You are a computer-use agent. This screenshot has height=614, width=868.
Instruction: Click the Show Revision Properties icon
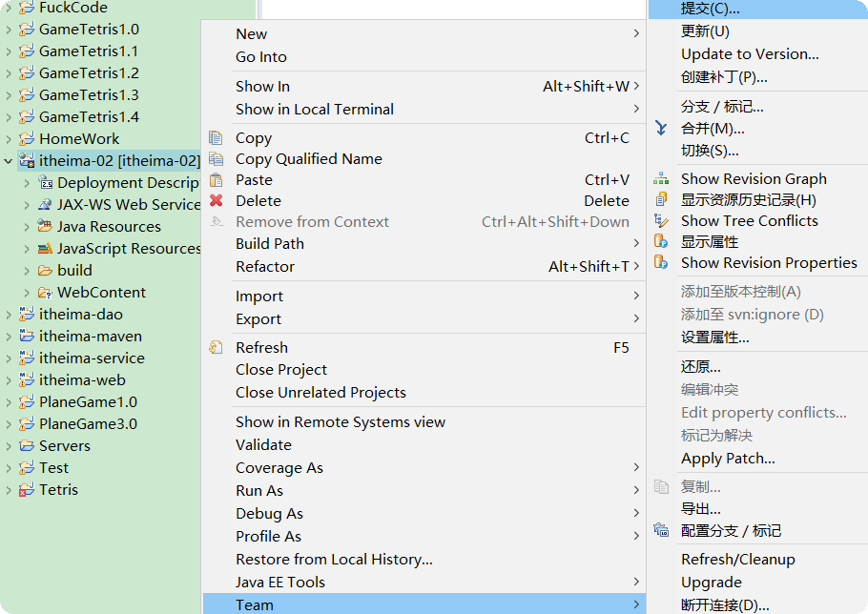(661, 262)
